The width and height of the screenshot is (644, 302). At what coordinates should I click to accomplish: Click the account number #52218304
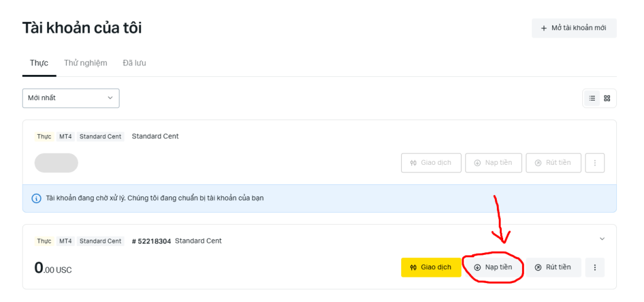(x=151, y=241)
